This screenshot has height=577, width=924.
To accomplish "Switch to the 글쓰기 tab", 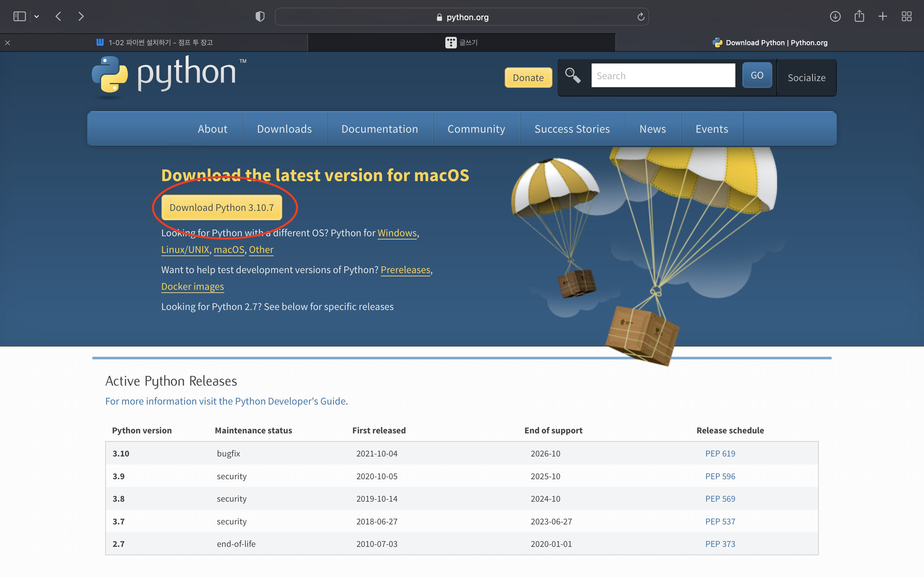I will (x=461, y=42).
